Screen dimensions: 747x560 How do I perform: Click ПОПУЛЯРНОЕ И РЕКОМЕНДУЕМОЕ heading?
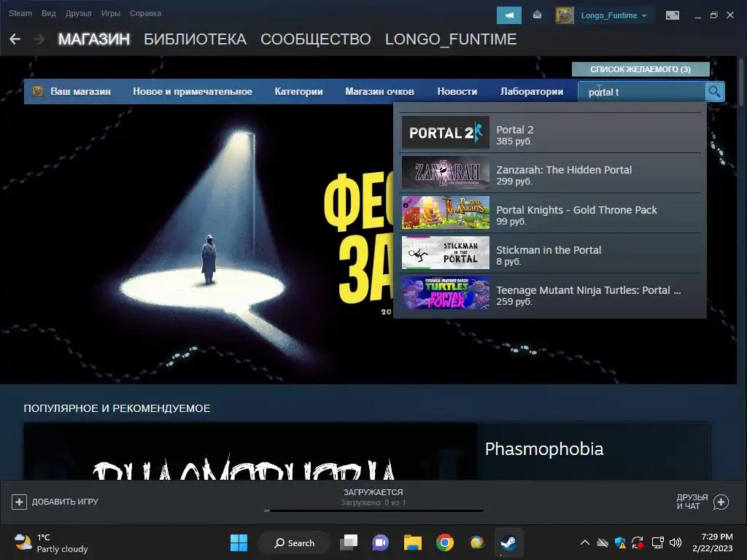click(x=117, y=408)
